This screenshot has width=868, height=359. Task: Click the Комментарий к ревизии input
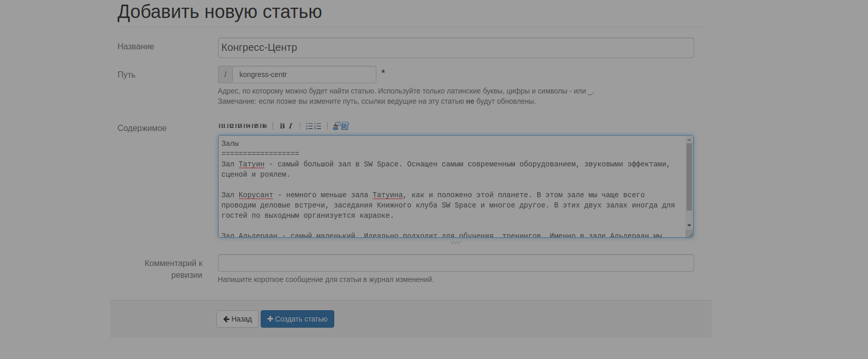click(x=456, y=263)
